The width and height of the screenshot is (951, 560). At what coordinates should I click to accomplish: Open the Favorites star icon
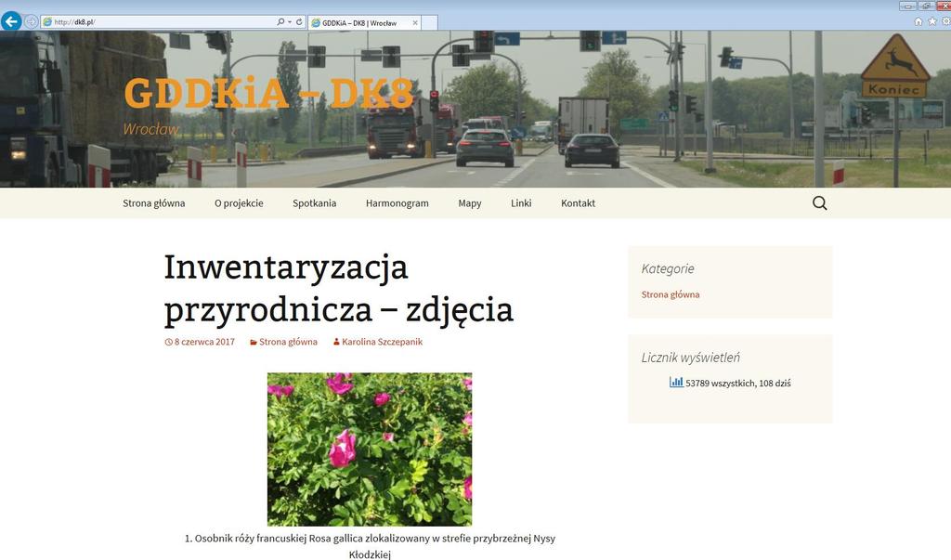coord(932,22)
